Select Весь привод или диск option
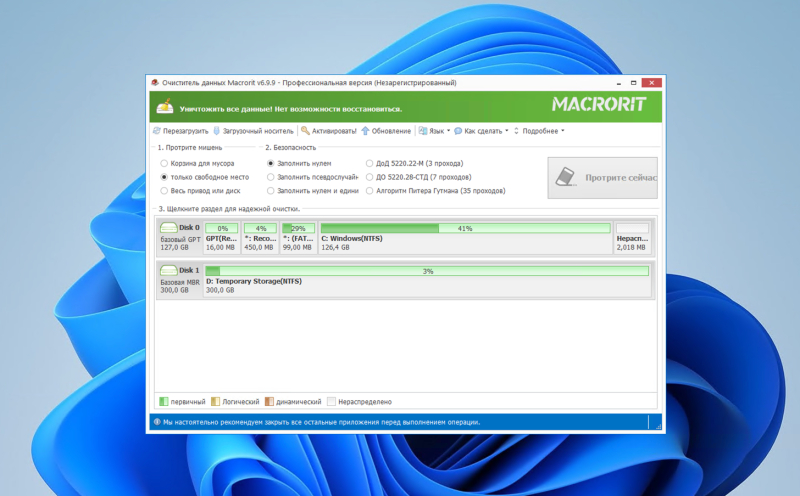This screenshot has height=496, width=800. tap(200, 191)
